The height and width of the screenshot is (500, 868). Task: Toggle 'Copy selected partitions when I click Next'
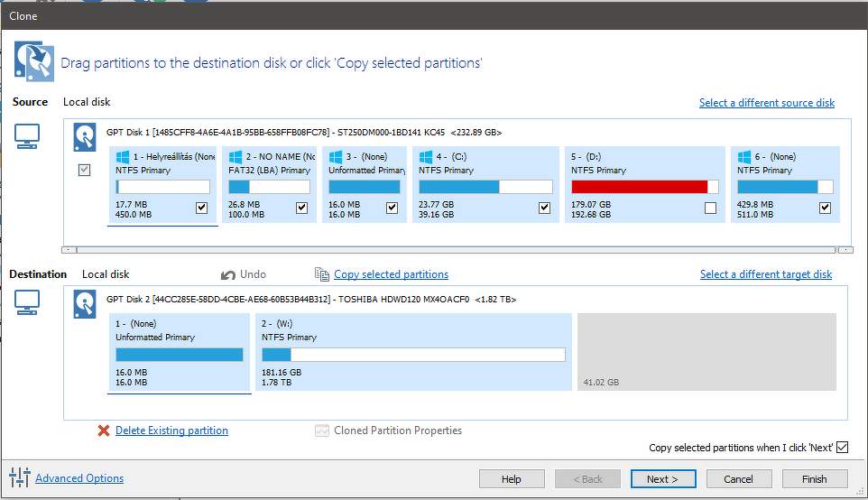843,448
